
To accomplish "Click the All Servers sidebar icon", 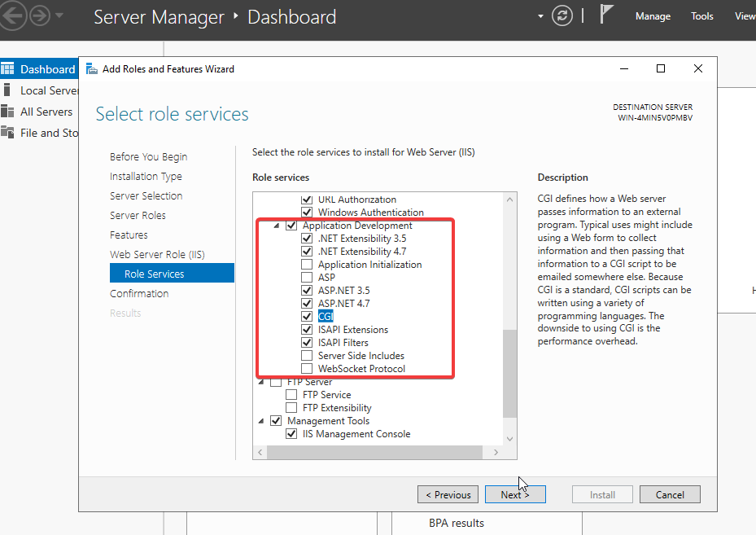I will click(7, 112).
